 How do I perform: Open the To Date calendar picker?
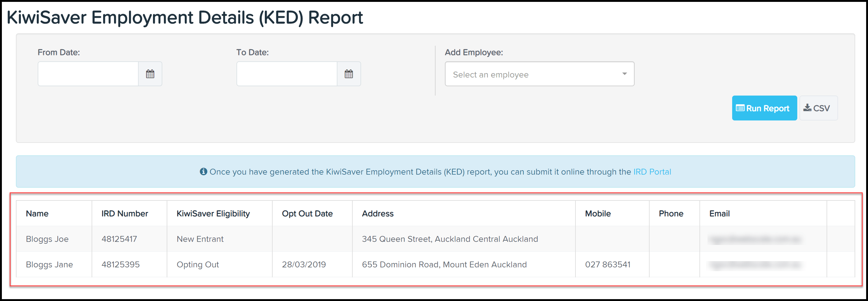(349, 73)
